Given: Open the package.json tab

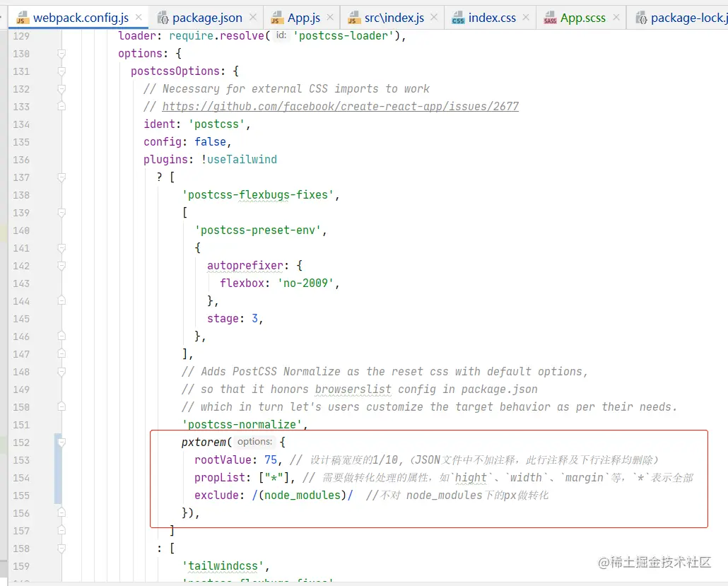Looking at the screenshot, I should coord(207,18).
